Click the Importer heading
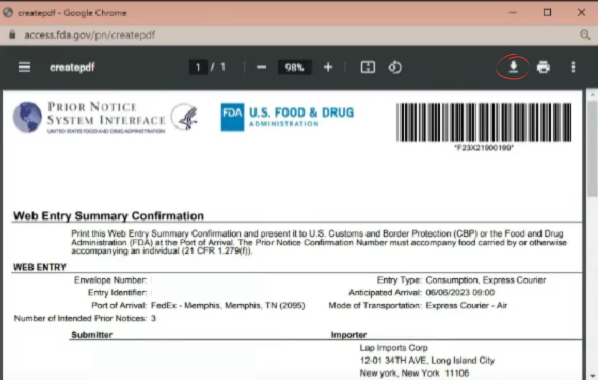 pyautogui.click(x=349, y=335)
